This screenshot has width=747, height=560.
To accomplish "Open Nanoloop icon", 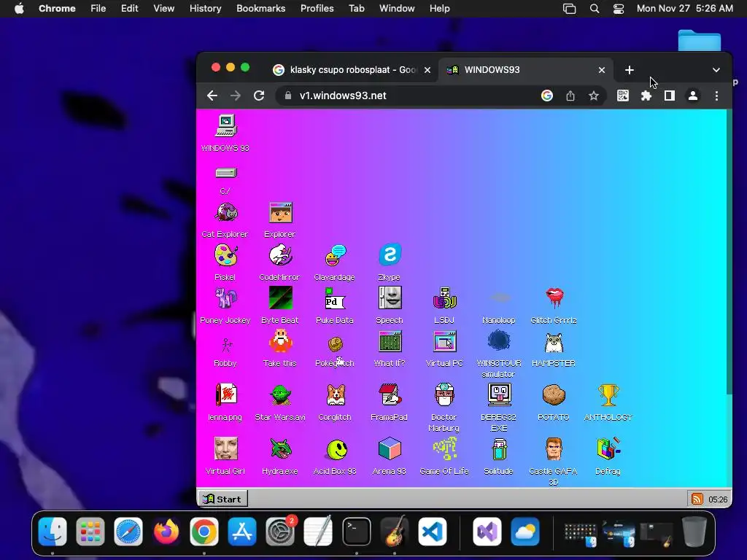I will pos(499,298).
